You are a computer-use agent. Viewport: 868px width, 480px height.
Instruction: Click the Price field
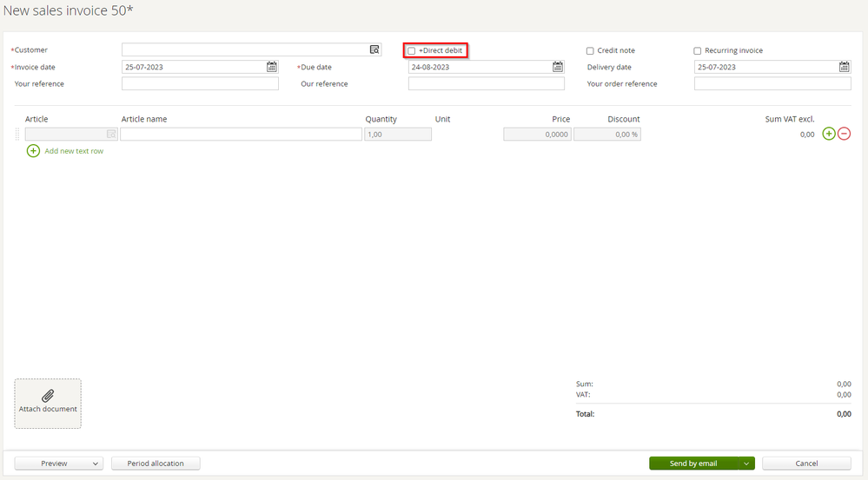tap(537, 135)
